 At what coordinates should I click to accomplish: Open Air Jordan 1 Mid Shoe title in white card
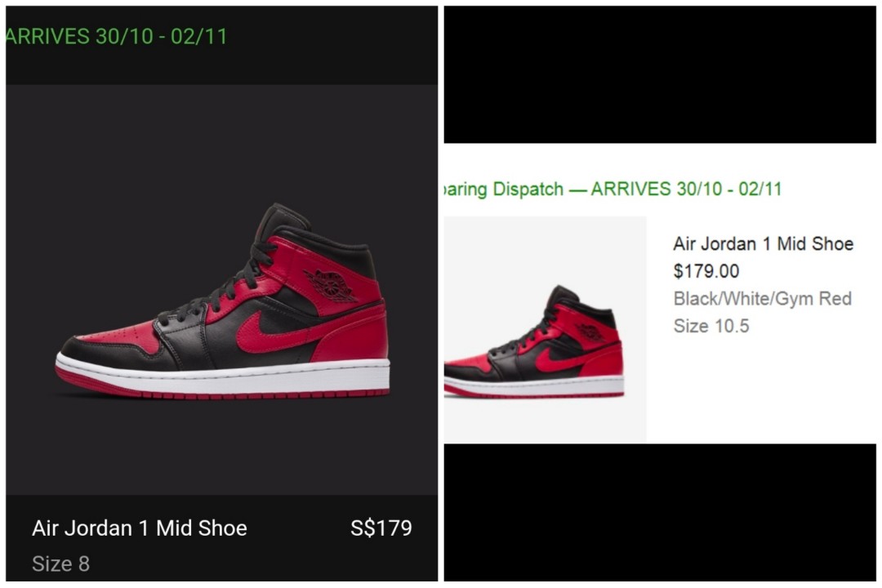point(764,243)
